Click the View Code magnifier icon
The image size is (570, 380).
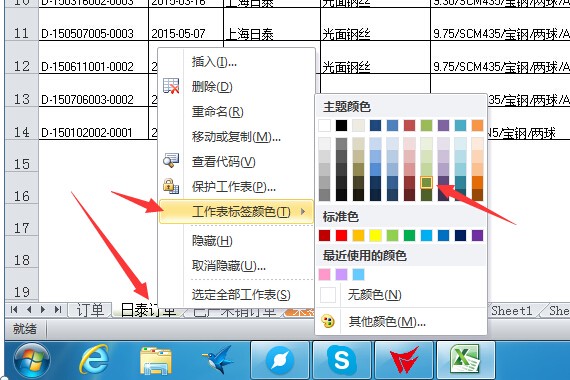point(170,160)
